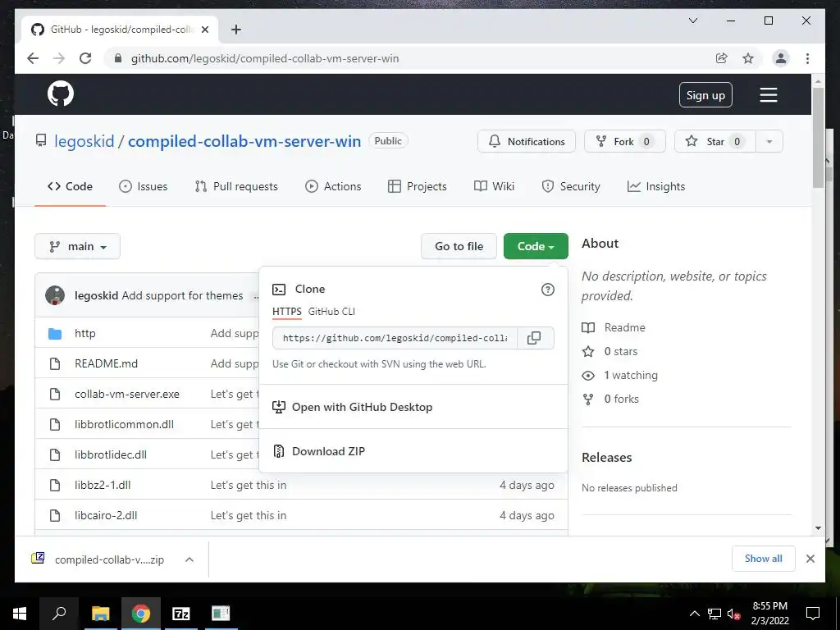Click the Share this page icon
Screen dimensions: 840x630
click(722, 58)
